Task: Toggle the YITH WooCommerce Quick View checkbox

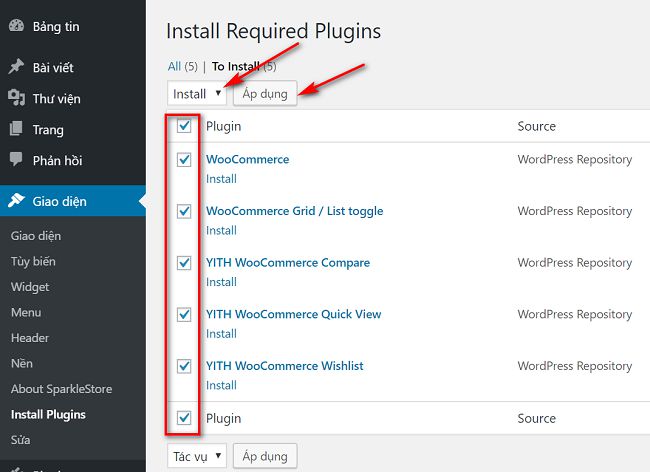Action: [184, 315]
